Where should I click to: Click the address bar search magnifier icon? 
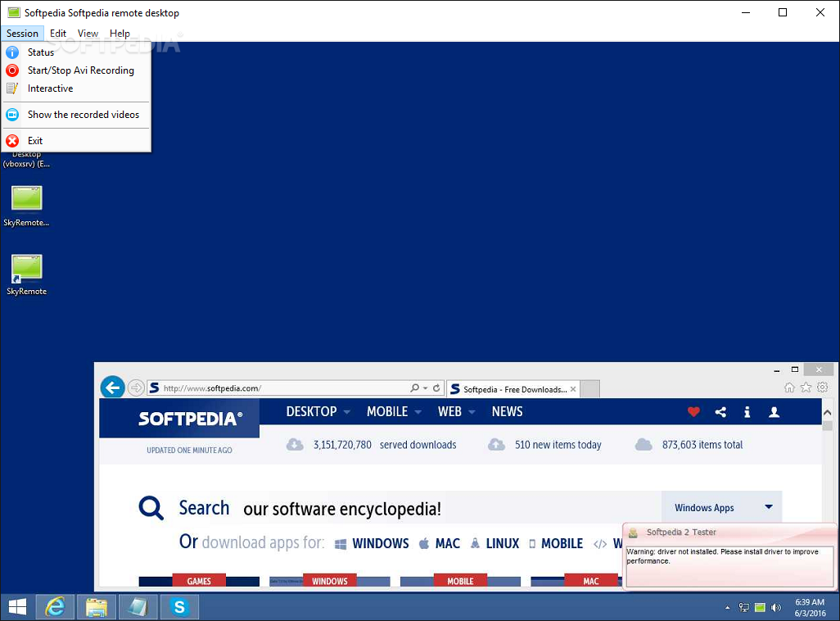pos(414,388)
